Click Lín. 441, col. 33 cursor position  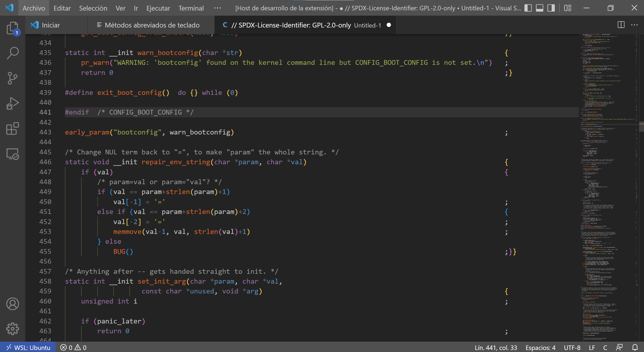point(496,347)
